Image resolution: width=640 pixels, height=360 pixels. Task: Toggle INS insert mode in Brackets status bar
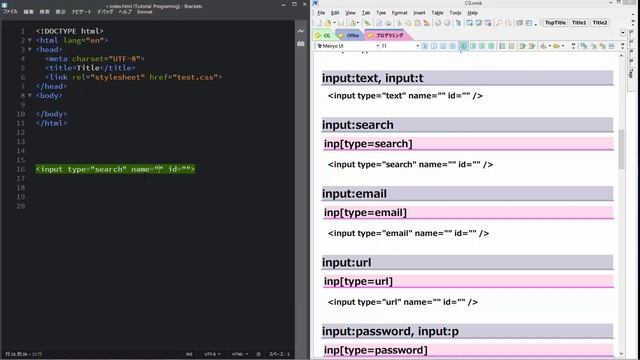coord(189,354)
